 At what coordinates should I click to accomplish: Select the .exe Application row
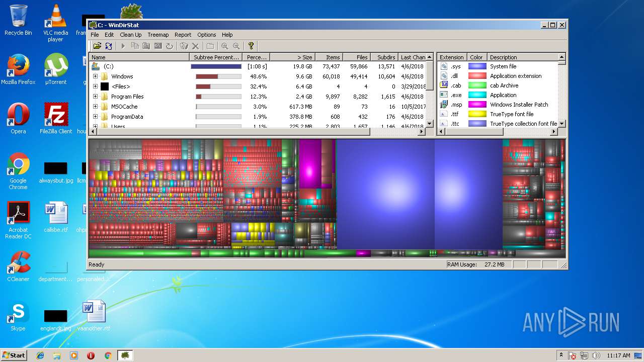click(x=498, y=95)
